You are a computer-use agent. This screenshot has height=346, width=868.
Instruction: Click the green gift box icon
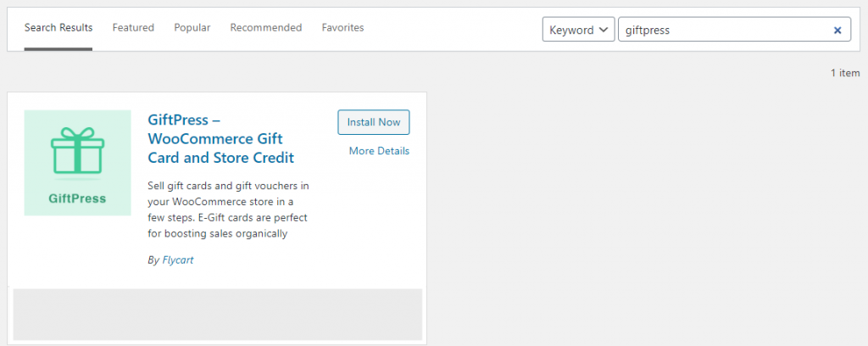click(77, 151)
